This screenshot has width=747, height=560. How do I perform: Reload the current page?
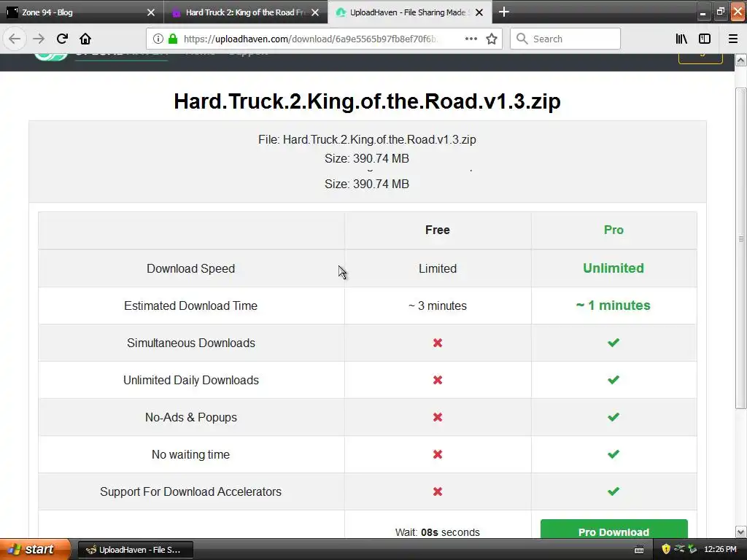[x=62, y=39]
